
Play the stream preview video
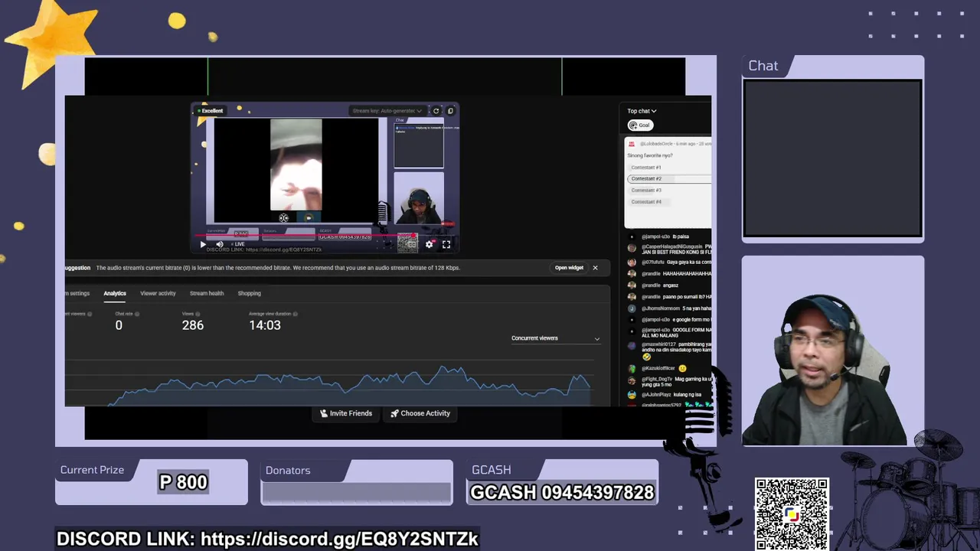[203, 245]
